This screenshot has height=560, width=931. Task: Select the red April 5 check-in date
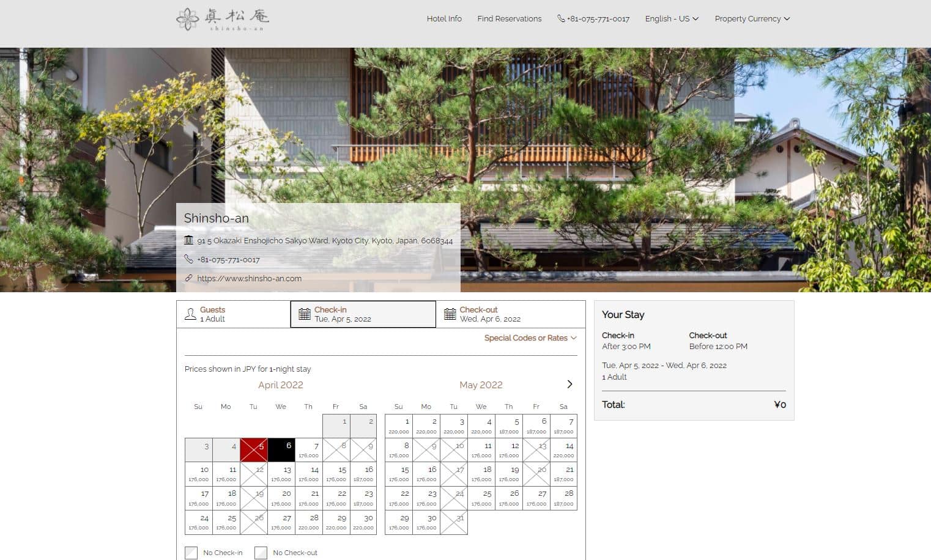click(x=254, y=451)
